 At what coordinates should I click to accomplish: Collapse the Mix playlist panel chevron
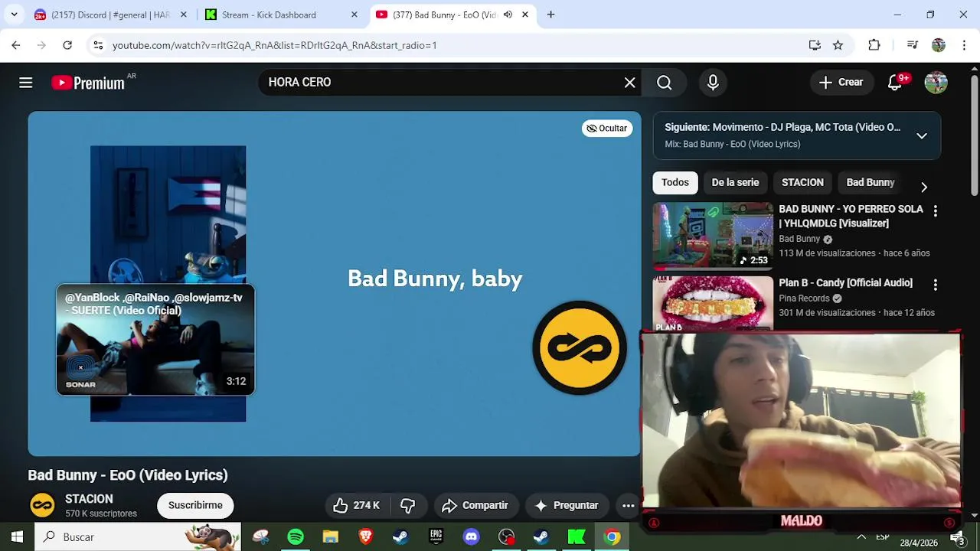tap(922, 135)
